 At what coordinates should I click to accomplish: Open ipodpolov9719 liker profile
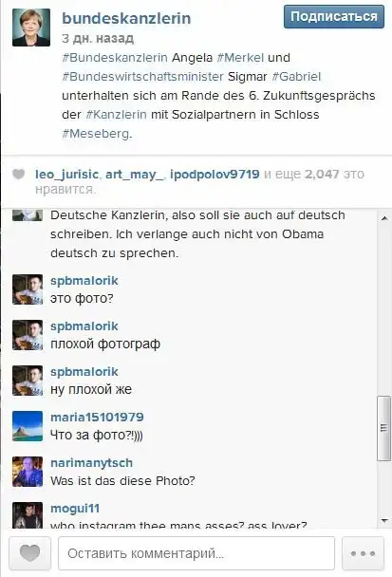pyautogui.click(x=215, y=174)
